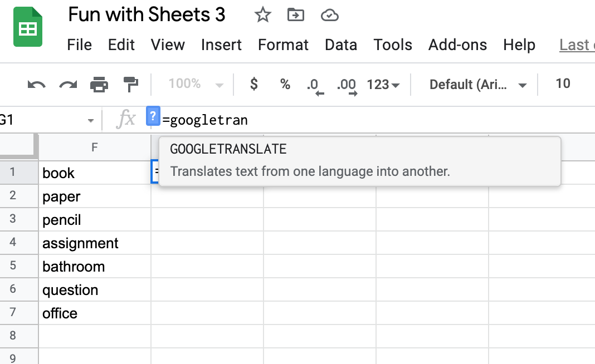Click the redo arrow in toolbar
Viewport: 595px width, 364px height.
click(68, 85)
